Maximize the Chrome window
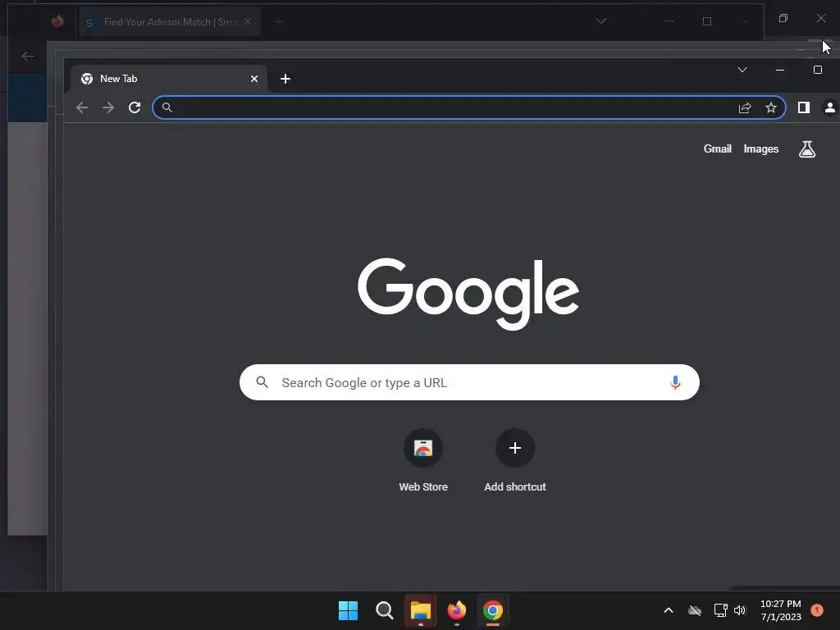Image resolution: width=840 pixels, height=630 pixels. [x=818, y=70]
